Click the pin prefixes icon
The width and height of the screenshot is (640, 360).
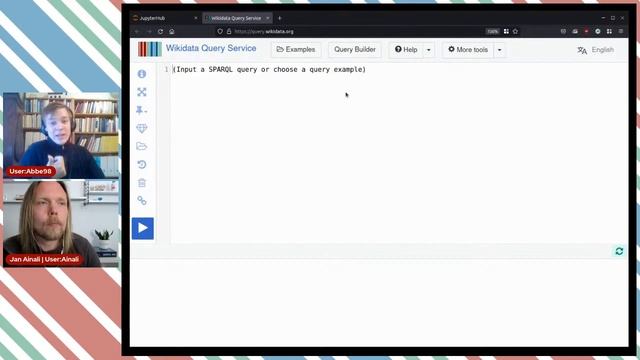point(142,110)
